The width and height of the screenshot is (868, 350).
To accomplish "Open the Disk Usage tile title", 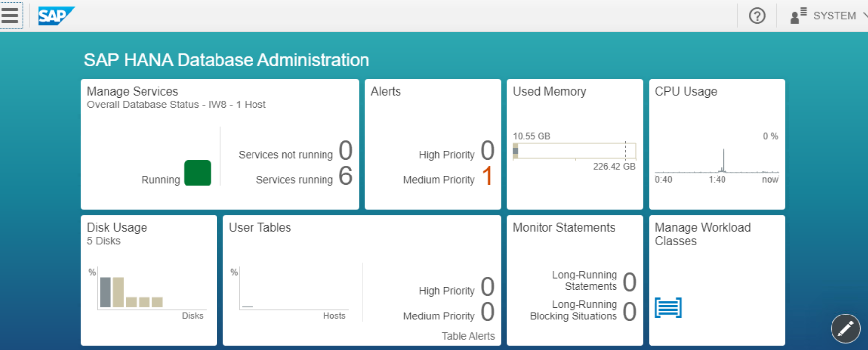I will pyautogui.click(x=117, y=227).
